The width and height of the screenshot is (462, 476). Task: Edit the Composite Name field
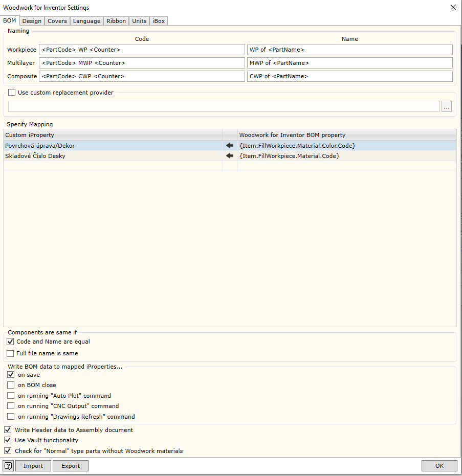point(349,76)
